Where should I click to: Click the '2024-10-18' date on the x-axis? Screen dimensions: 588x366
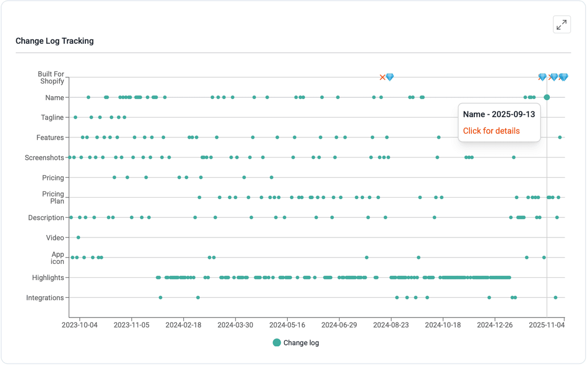pyautogui.click(x=443, y=325)
